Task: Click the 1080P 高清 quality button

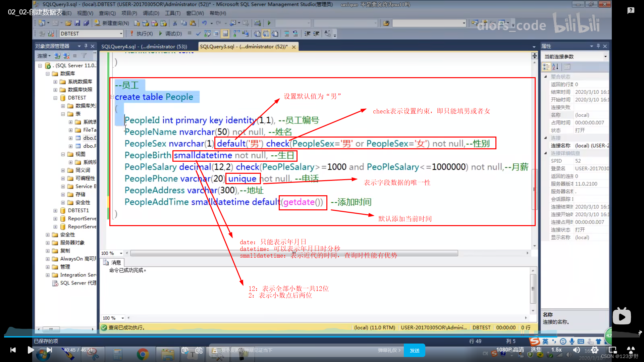Action: tap(510, 350)
